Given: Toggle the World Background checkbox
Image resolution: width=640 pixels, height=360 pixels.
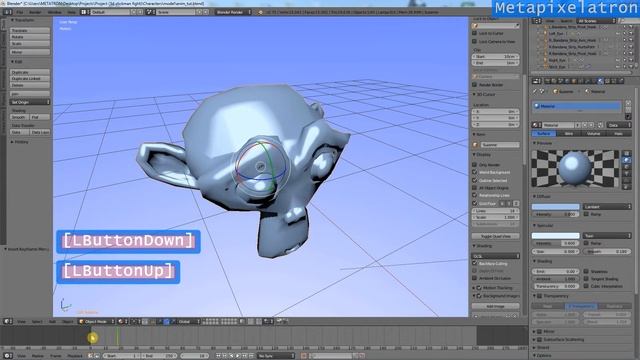Looking at the screenshot, I should point(474,172).
